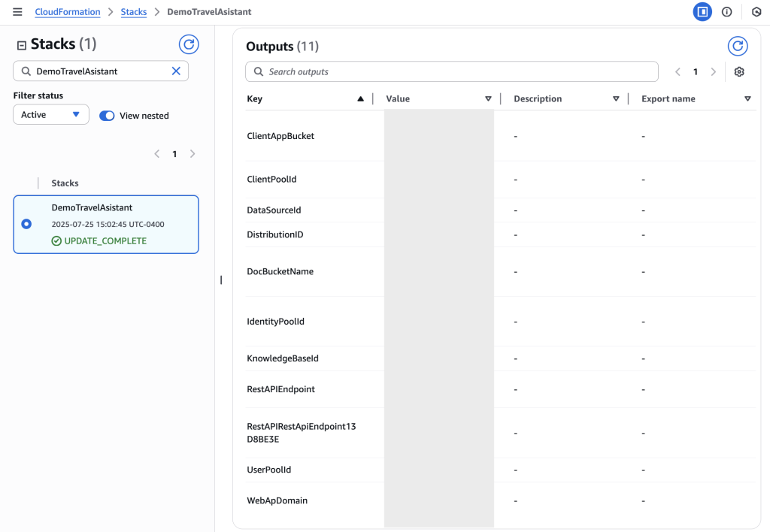Toggle the split panel view icon

(702, 12)
